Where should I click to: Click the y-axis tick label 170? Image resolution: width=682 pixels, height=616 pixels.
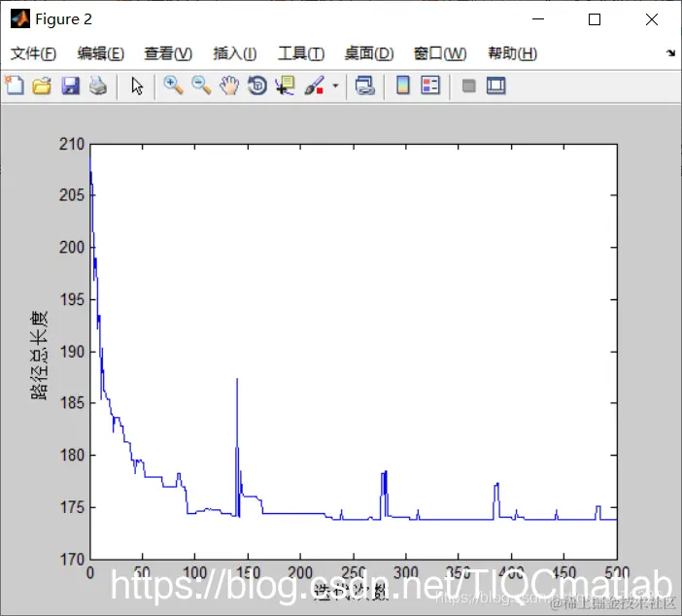[72, 559]
